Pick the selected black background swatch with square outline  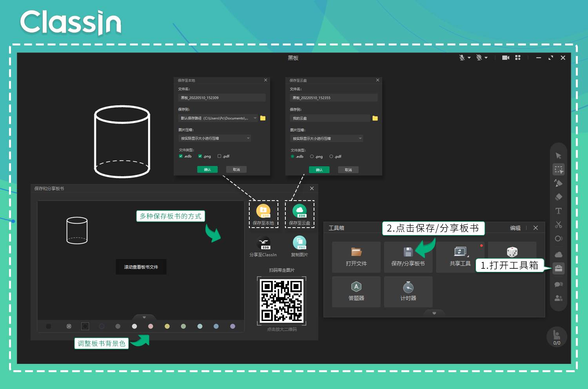[x=85, y=326]
